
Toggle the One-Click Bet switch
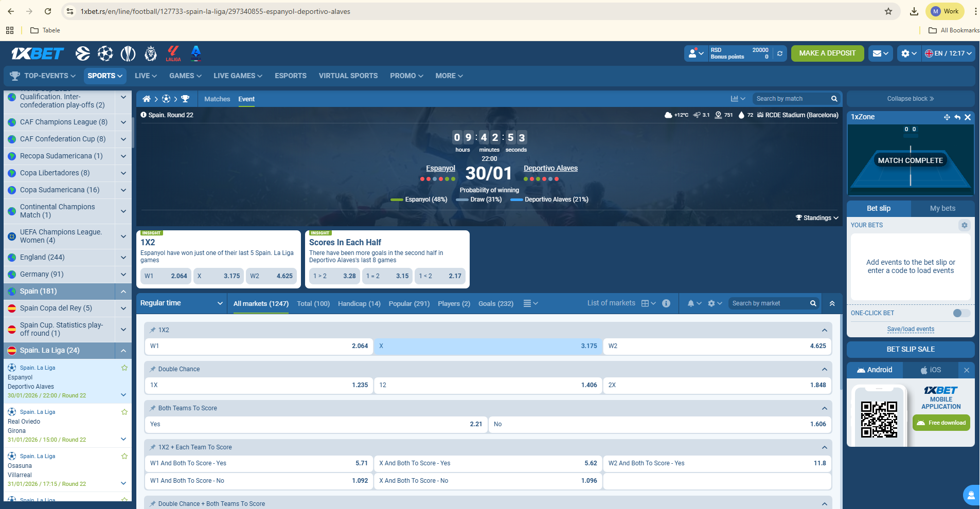pos(960,313)
